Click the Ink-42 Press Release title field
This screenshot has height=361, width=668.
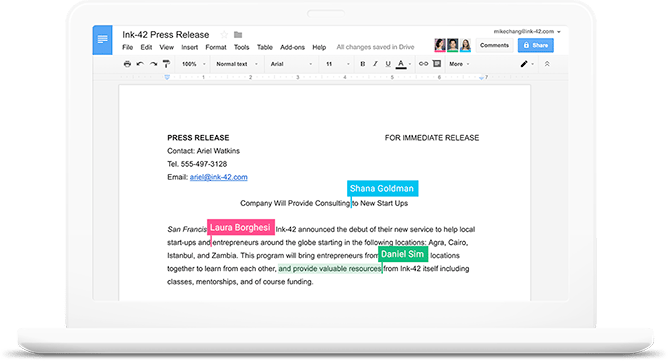(166, 35)
